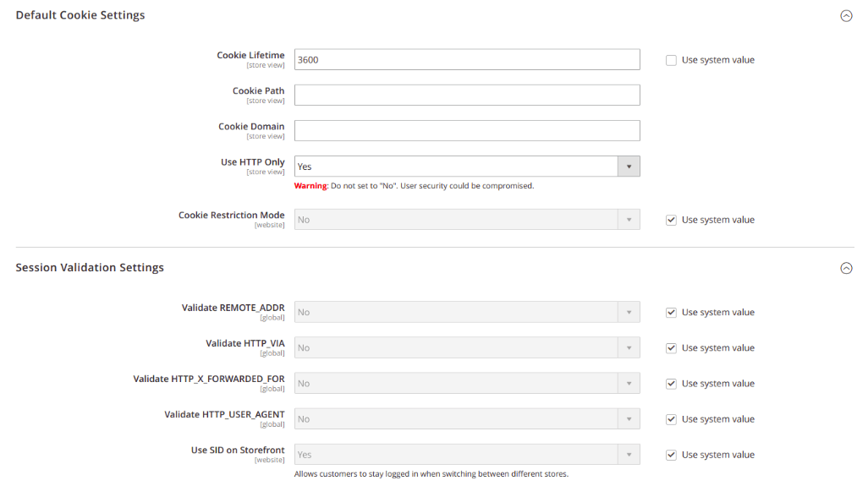
Task: Click the Session Validation Settings heading
Action: 90,268
